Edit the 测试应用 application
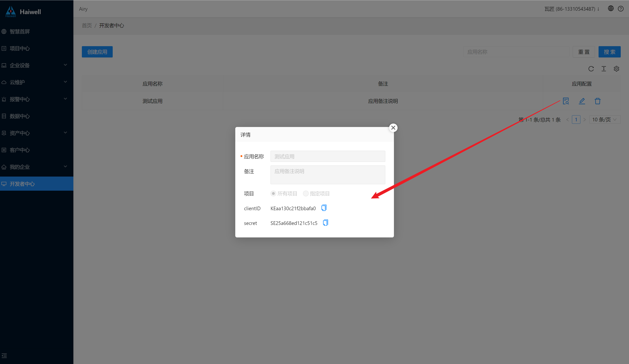The height and width of the screenshot is (364, 629). 582,101
